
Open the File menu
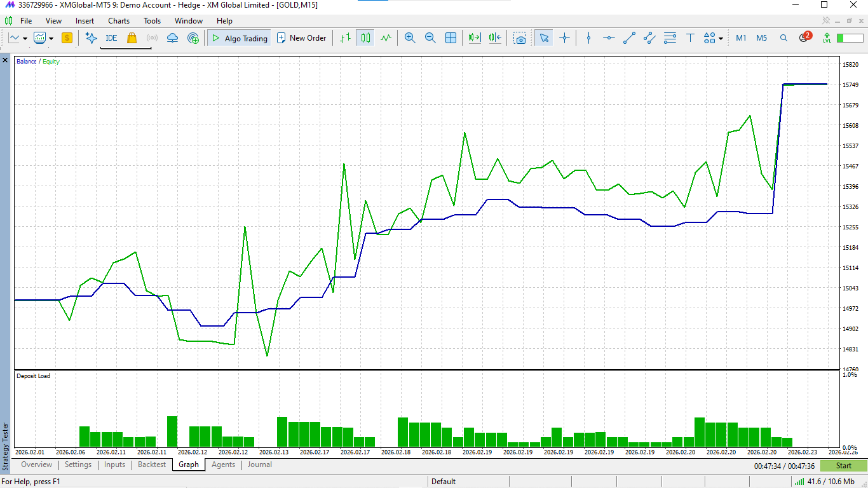pos(26,21)
